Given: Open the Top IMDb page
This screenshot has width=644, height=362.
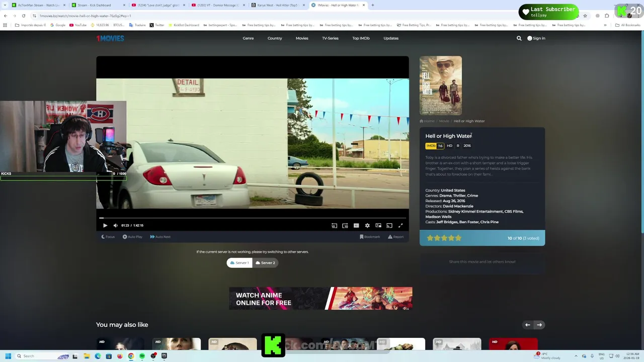Looking at the screenshot, I should click(361, 38).
